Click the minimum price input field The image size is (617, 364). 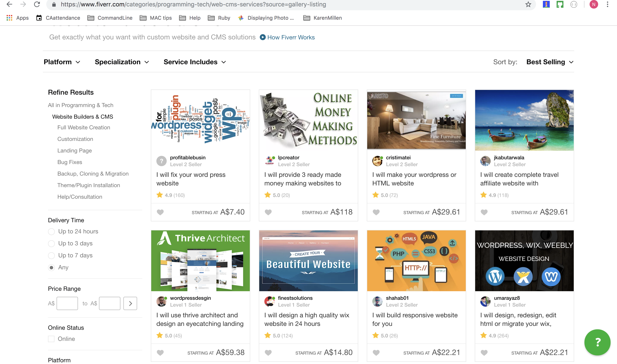click(67, 303)
